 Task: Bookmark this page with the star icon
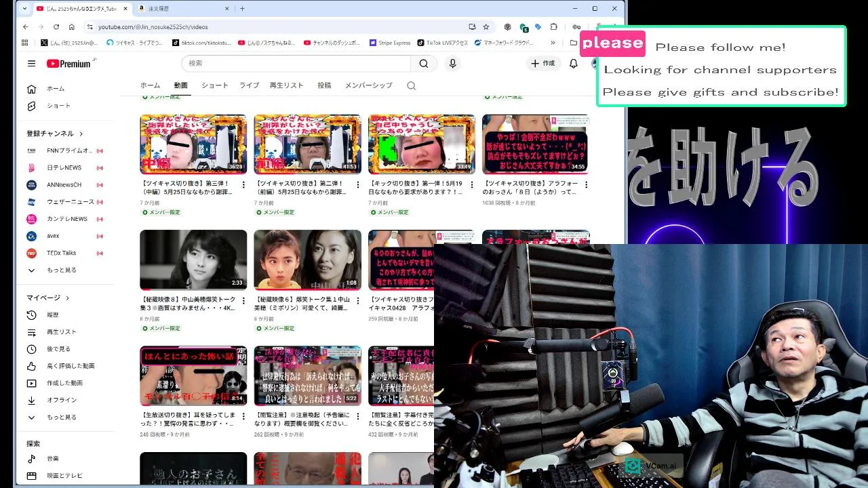click(x=486, y=27)
